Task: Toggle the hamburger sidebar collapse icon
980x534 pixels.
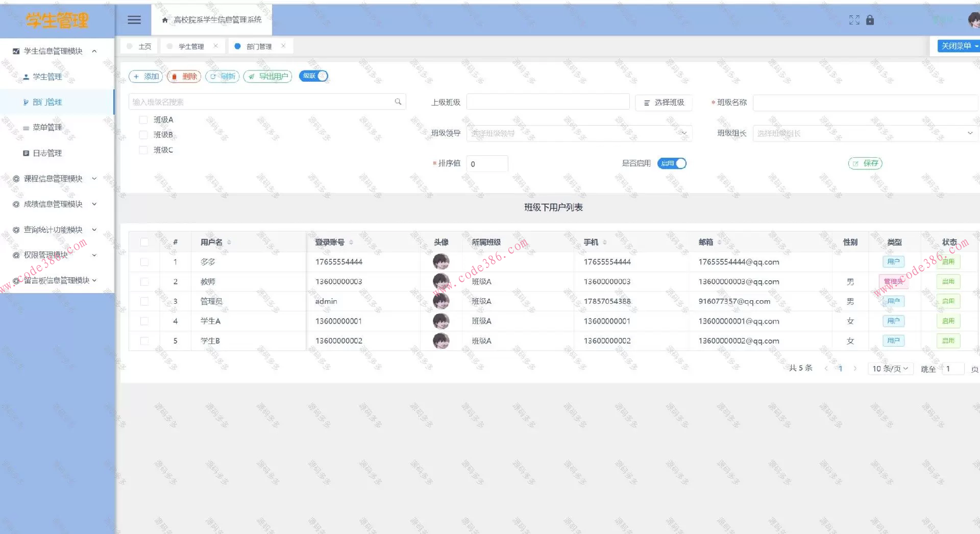Action: point(134,20)
